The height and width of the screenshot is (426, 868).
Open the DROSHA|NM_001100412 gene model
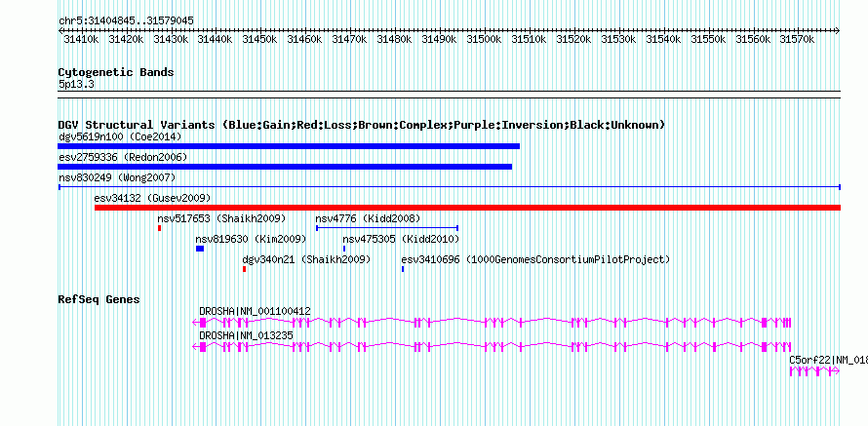click(492, 322)
